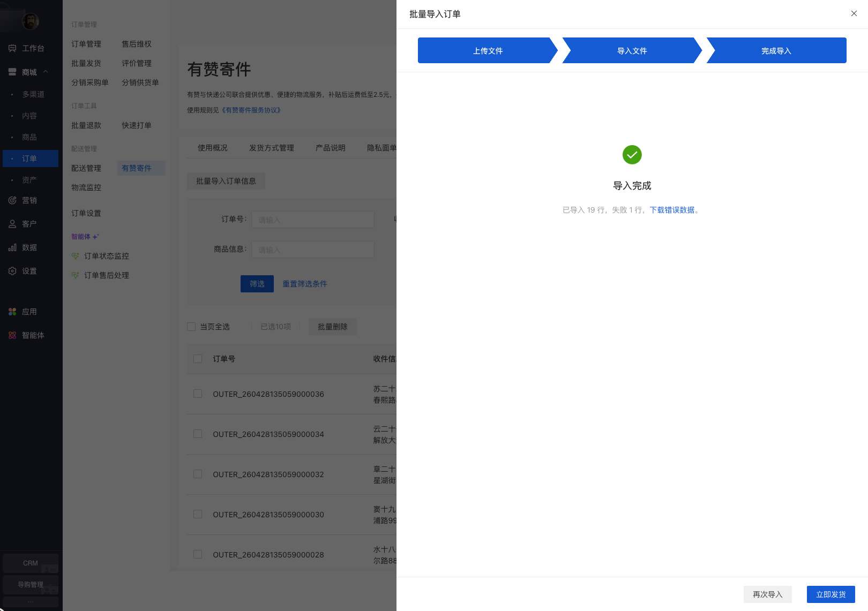The image size is (868, 611).
Task: Click the 商城 store icon in sidebar
Action: 12,72
